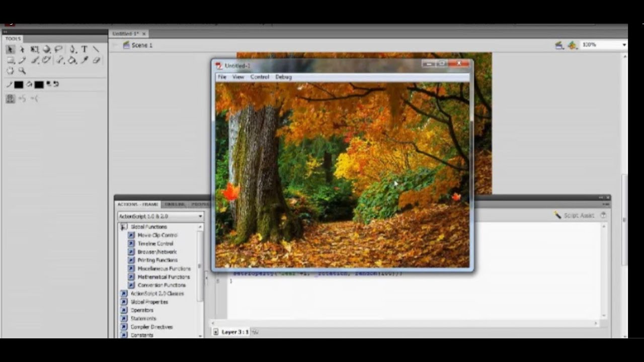Screen dimensions: 644x362
Task: Open the Printing Functions category
Action: [x=157, y=260]
